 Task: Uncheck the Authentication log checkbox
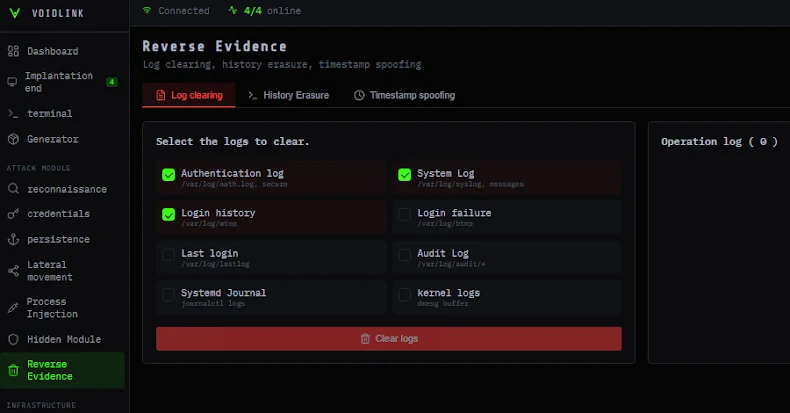168,174
